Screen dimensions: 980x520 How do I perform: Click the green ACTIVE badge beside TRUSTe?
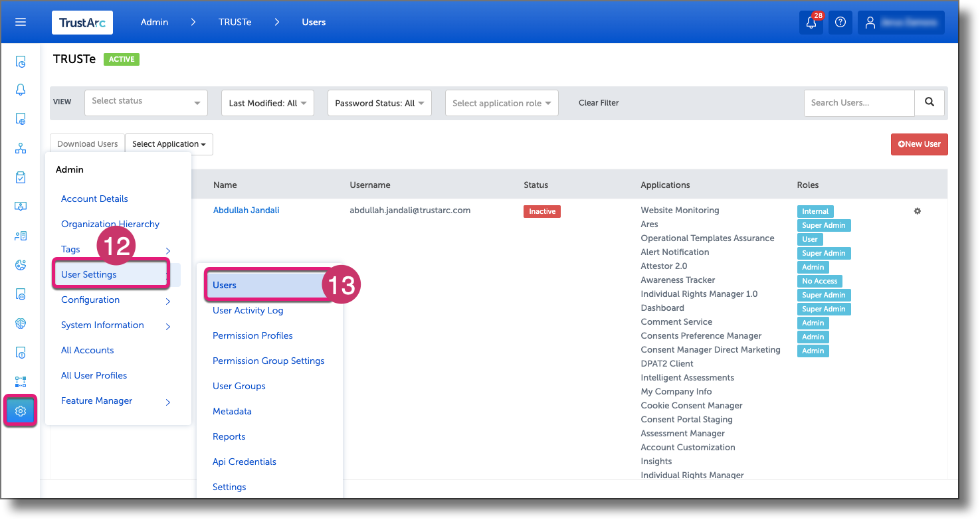click(122, 59)
